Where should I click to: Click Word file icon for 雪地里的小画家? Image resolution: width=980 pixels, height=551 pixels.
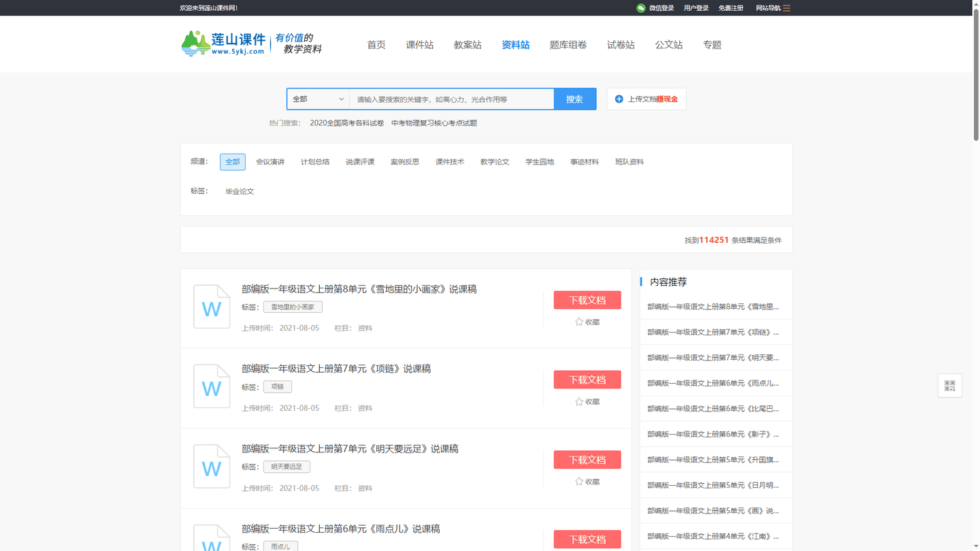click(x=212, y=307)
